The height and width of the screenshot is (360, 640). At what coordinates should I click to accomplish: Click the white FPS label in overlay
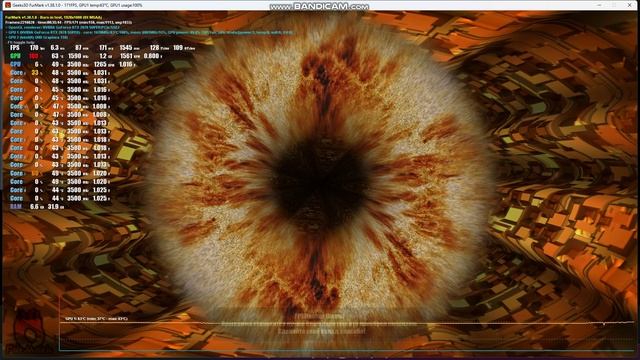pos(15,48)
